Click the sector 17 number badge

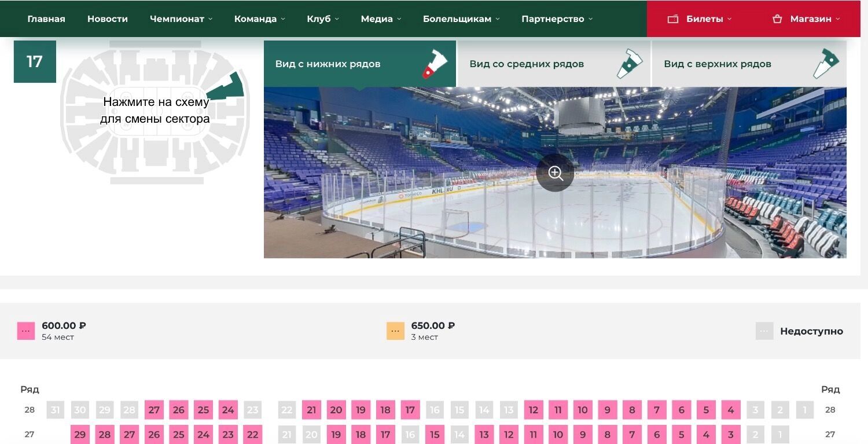coord(35,61)
